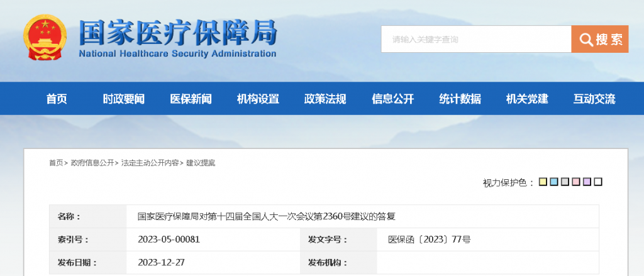Select the yellow eye-protection color swatch
Screen dimensions: 644x276
click(543, 182)
